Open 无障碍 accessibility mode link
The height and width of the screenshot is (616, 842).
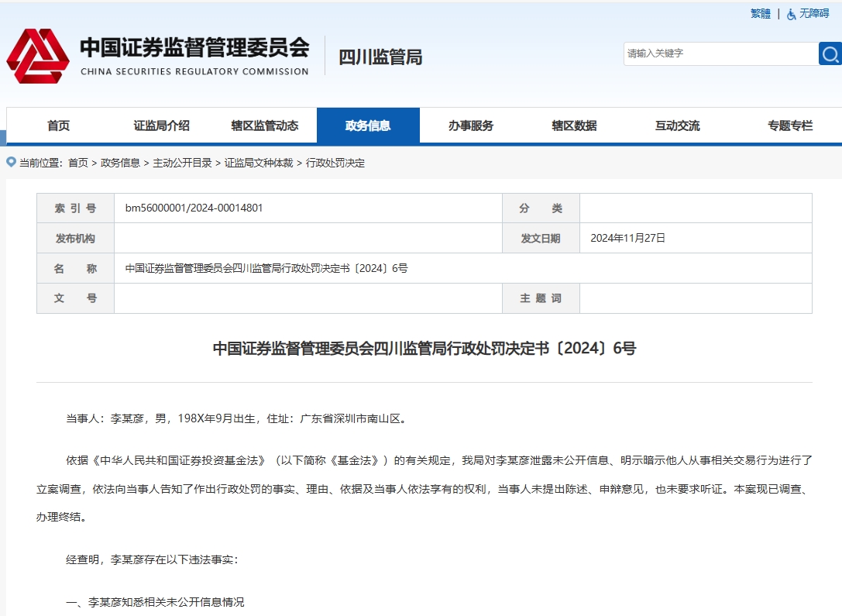pyautogui.click(x=814, y=13)
